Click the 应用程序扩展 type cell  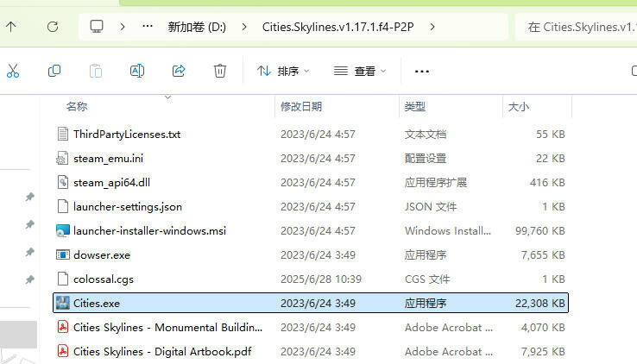click(436, 183)
